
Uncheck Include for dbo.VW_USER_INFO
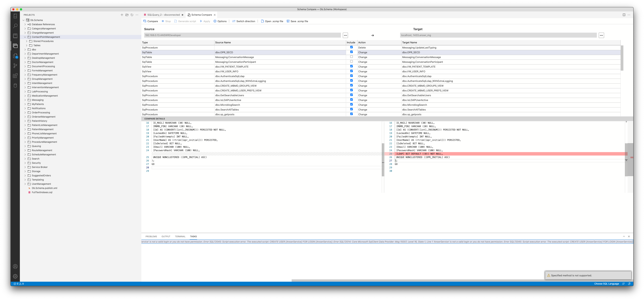[x=351, y=71]
